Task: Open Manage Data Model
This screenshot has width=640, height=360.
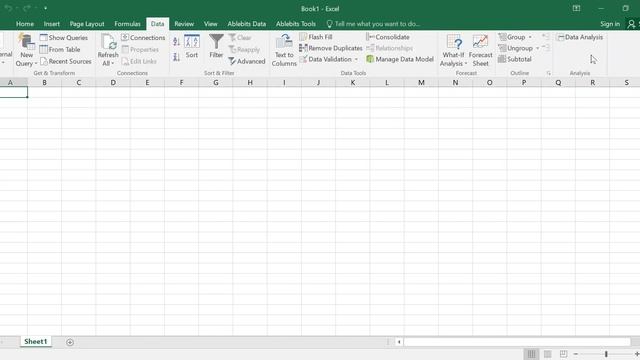Action: coord(400,59)
